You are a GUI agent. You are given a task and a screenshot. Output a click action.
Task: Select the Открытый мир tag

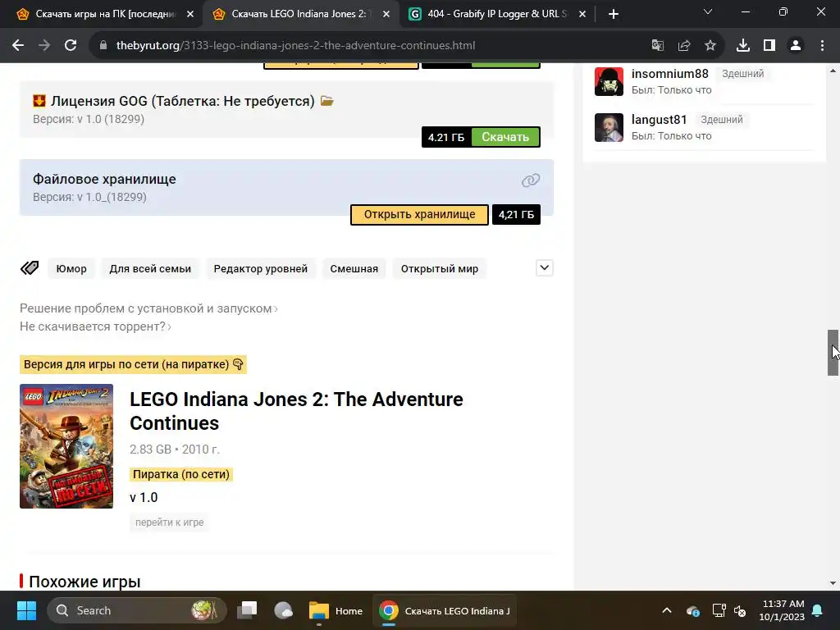[x=440, y=268]
